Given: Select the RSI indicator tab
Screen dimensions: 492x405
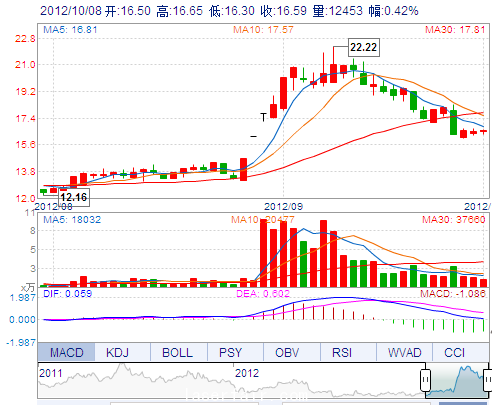Looking at the screenshot, I should [342, 352].
